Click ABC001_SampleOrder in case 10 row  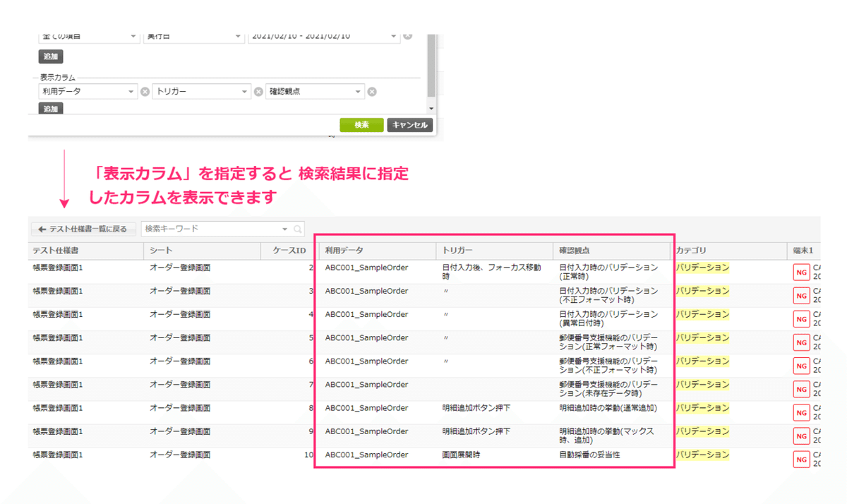pos(366,455)
